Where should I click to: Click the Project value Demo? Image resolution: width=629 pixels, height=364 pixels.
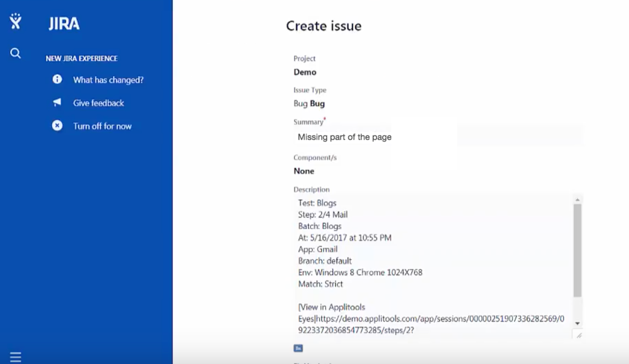305,72
